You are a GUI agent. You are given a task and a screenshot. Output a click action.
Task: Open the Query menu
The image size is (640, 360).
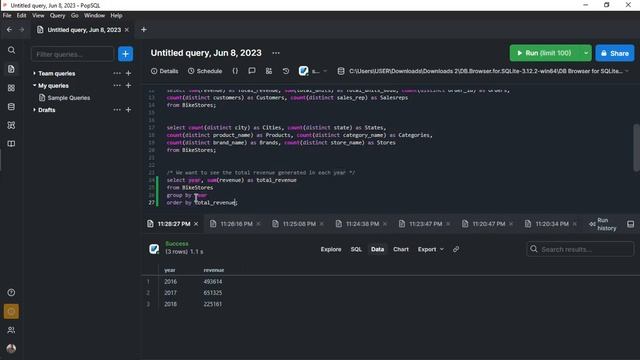click(x=57, y=16)
